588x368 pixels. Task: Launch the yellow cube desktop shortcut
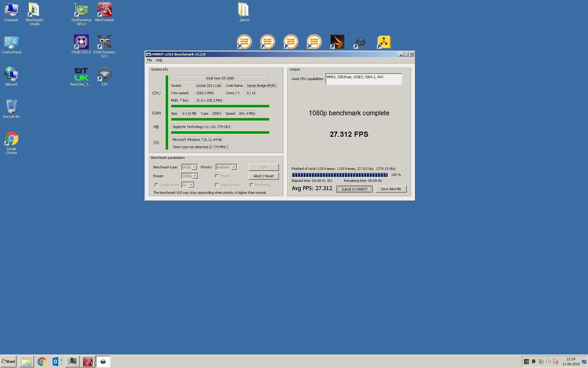[x=384, y=42]
